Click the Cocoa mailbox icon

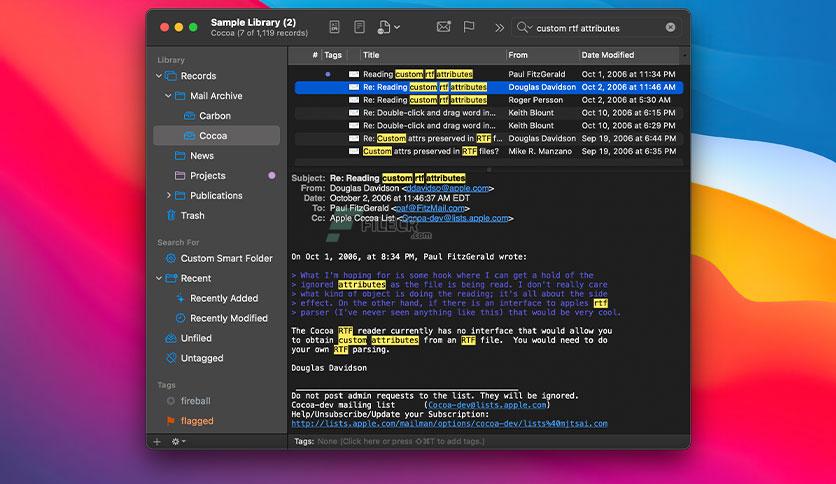[189, 136]
